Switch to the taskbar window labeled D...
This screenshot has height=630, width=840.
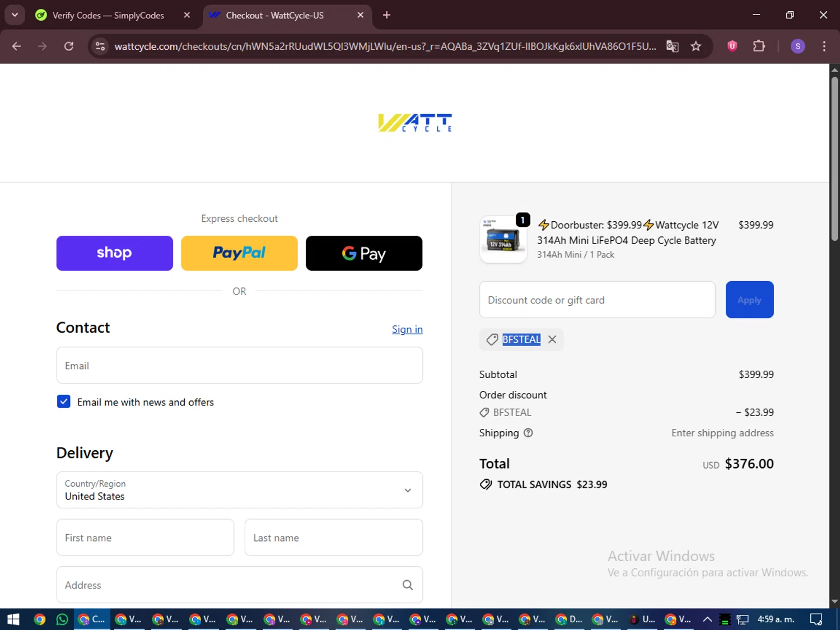pyautogui.click(x=569, y=619)
